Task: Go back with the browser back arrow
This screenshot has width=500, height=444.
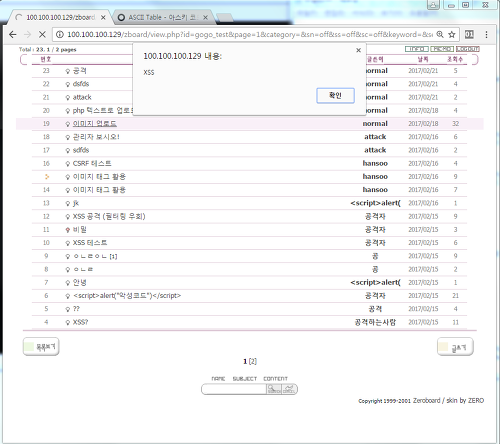Action: tap(13, 34)
